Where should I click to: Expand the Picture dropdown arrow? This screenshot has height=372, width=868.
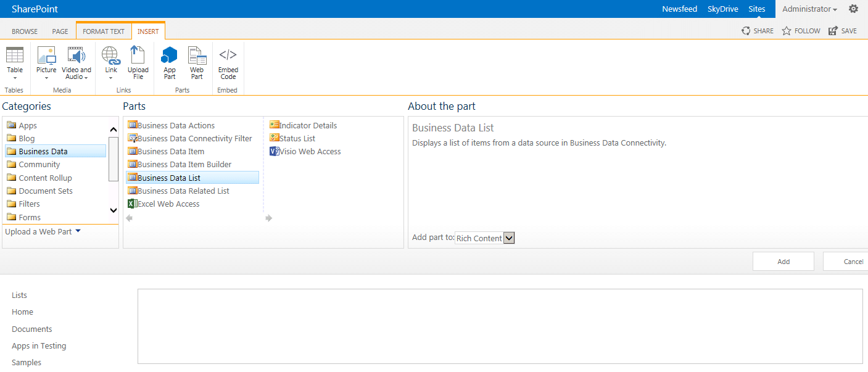[46, 78]
